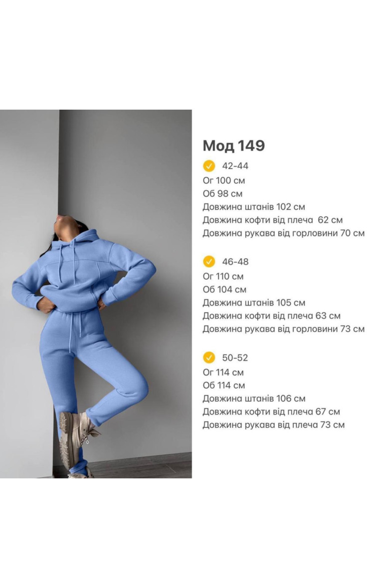Click Довжина рукава від плеча 73 см
Screen dimensions: 369x588
point(273,425)
